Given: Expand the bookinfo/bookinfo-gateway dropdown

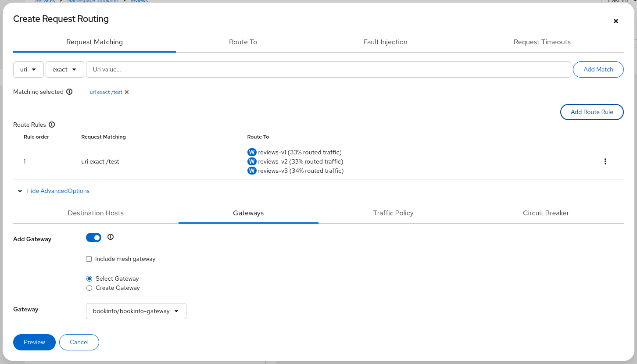Looking at the screenshot, I should [136, 311].
